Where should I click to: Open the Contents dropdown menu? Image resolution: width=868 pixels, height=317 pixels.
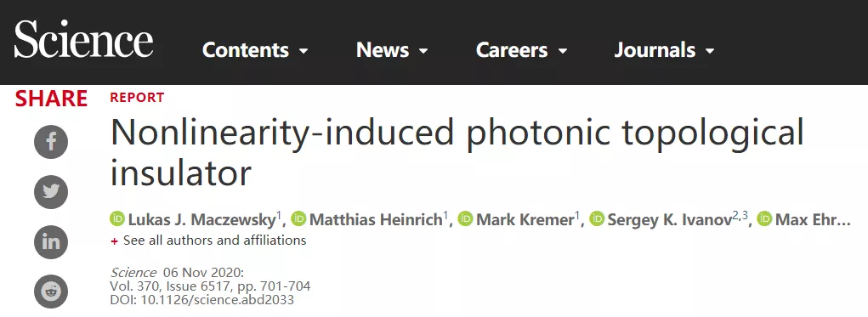255,50
